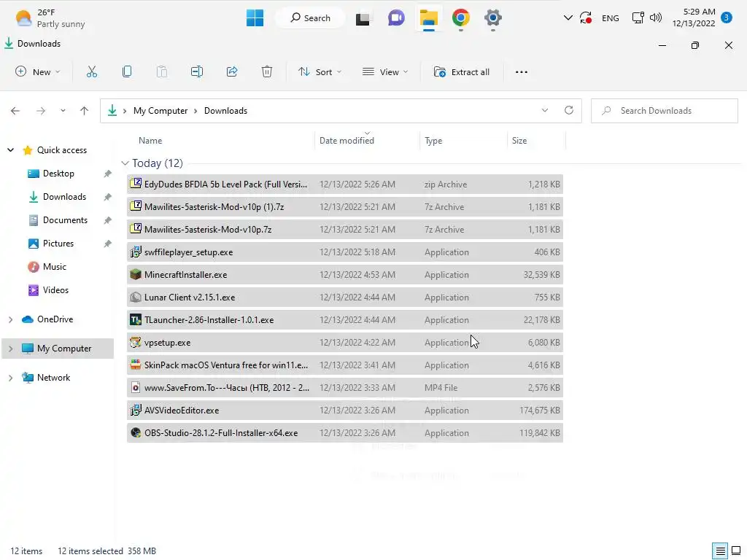Screen dimensions: 747x560
Task: Open Settings gear in taskbar
Action: point(492,18)
